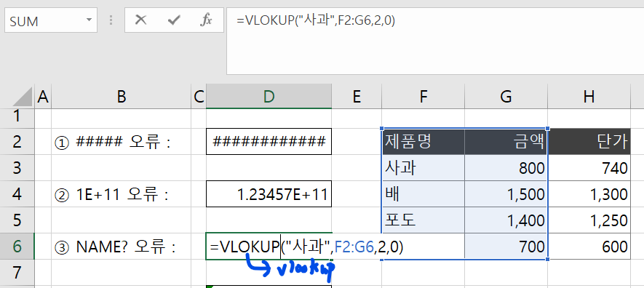The image size is (644, 288).
Task: Select cell D2 showing ############
Action: (x=269, y=142)
